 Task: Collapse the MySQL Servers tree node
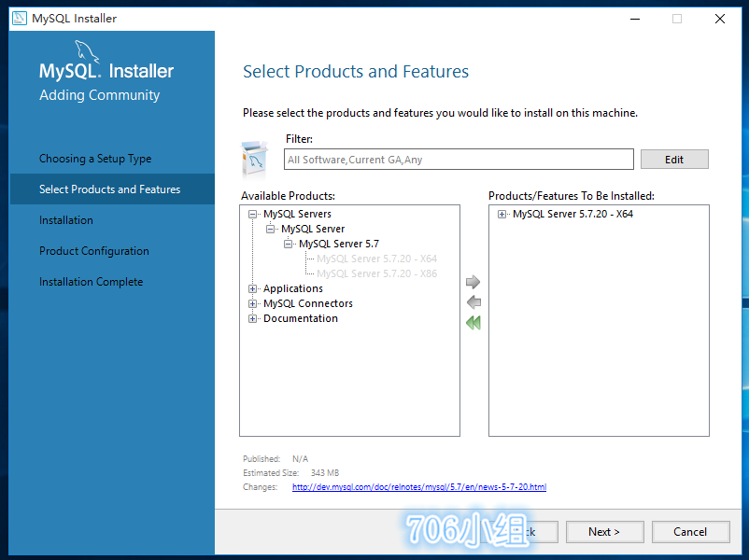click(252, 215)
